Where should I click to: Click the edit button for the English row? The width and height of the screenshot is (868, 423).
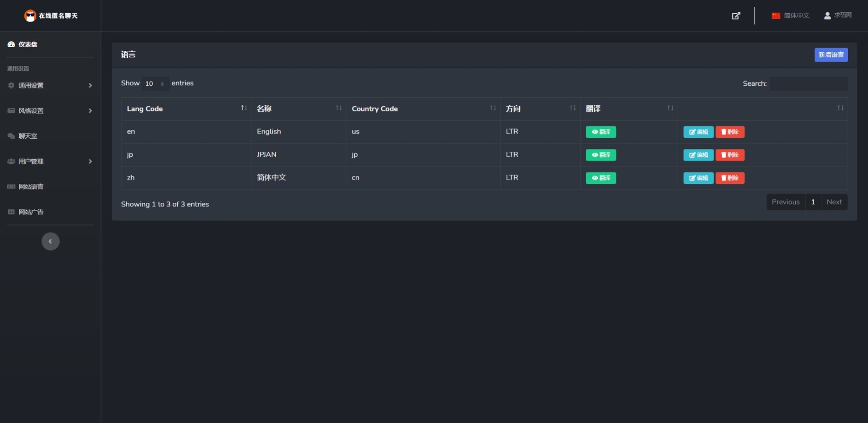pos(698,132)
